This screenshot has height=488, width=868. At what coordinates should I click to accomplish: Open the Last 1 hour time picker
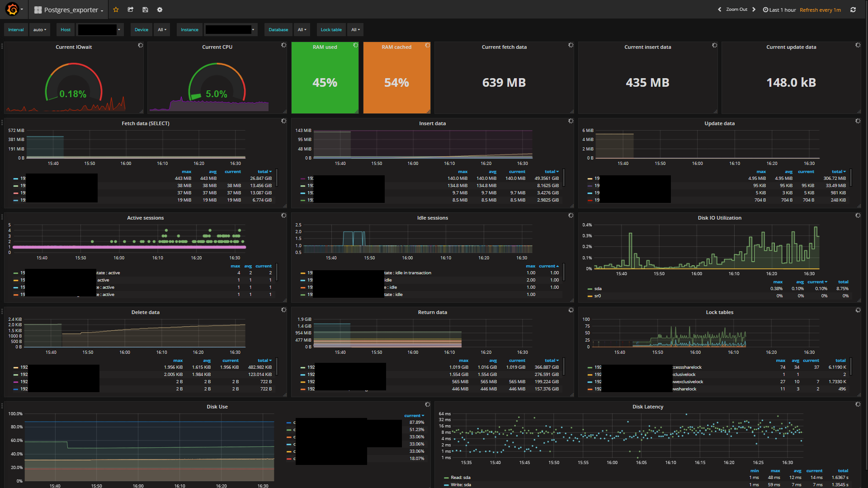coord(779,9)
